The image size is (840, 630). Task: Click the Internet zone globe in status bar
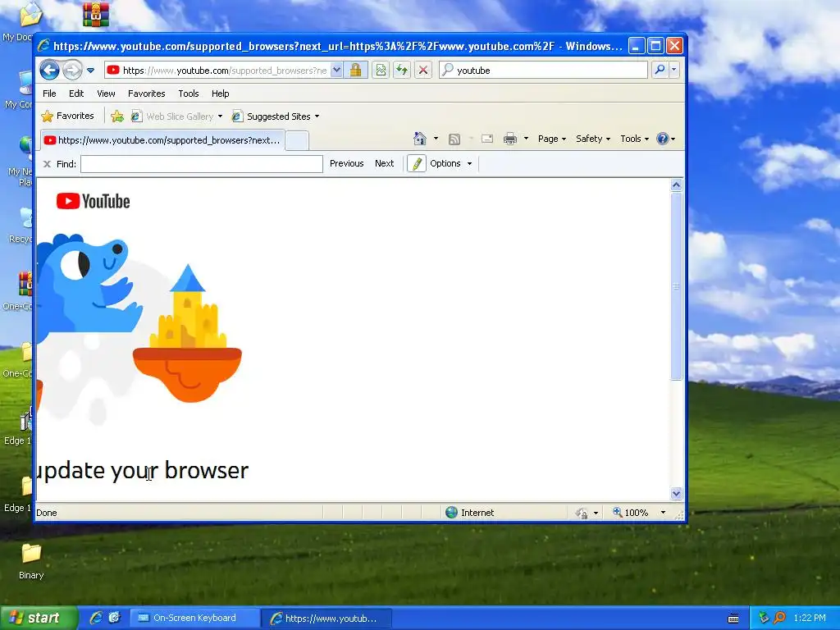[452, 513]
